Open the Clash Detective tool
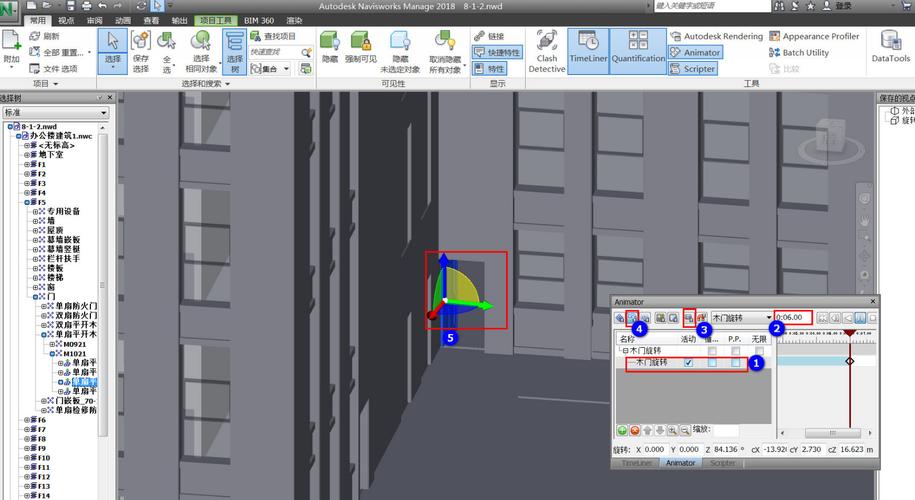This screenshot has width=915, height=500. coord(546,52)
